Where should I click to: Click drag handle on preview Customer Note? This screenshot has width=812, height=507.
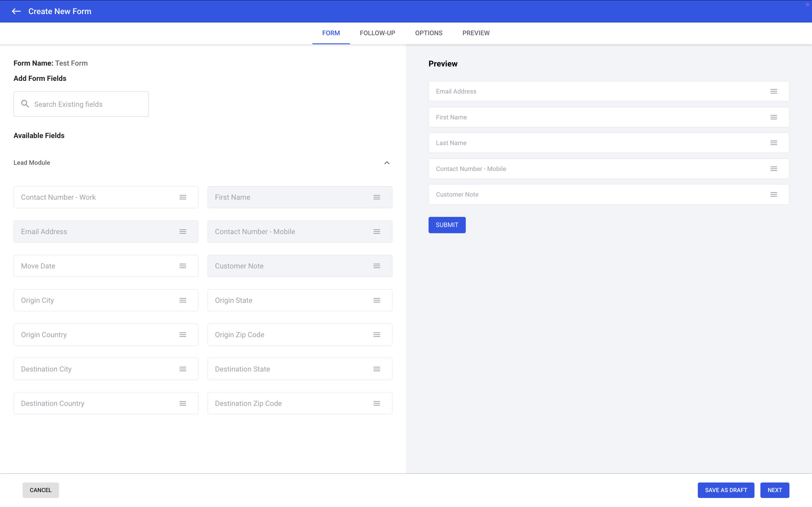click(773, 194)
